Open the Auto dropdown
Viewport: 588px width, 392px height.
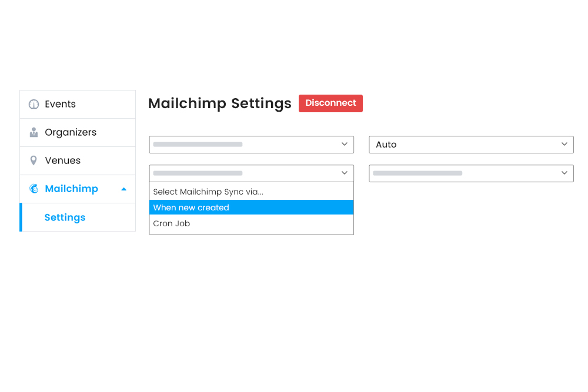pyautogui.click(x=465, y=145)
